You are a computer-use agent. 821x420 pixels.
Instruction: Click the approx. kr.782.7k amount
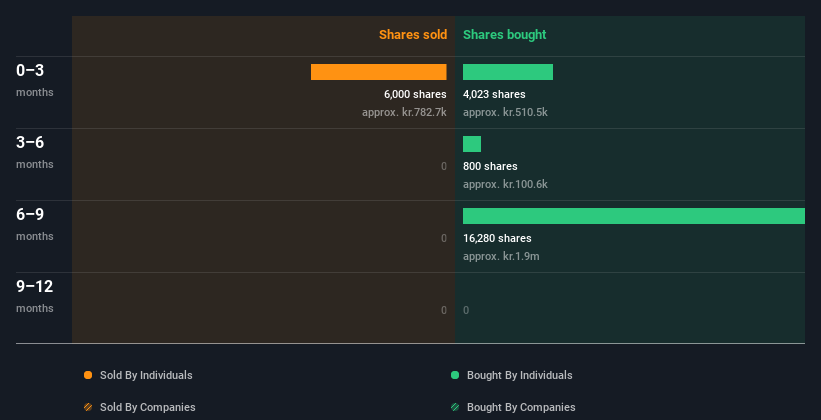coord(404,112)
